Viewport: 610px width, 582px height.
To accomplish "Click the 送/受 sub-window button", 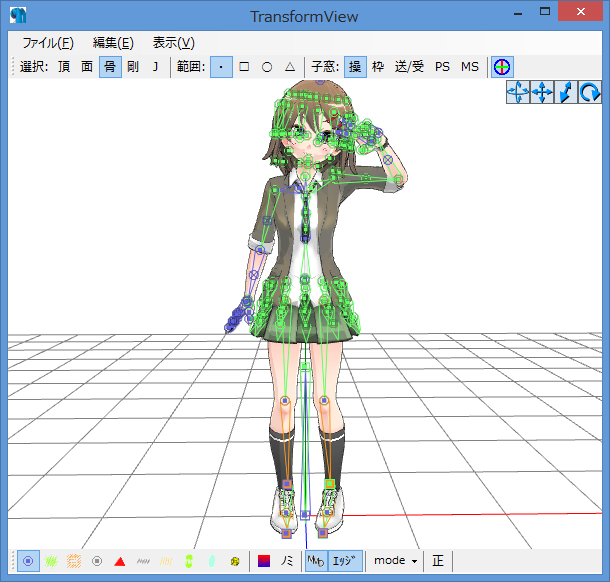I will click(x=409, y=67).
